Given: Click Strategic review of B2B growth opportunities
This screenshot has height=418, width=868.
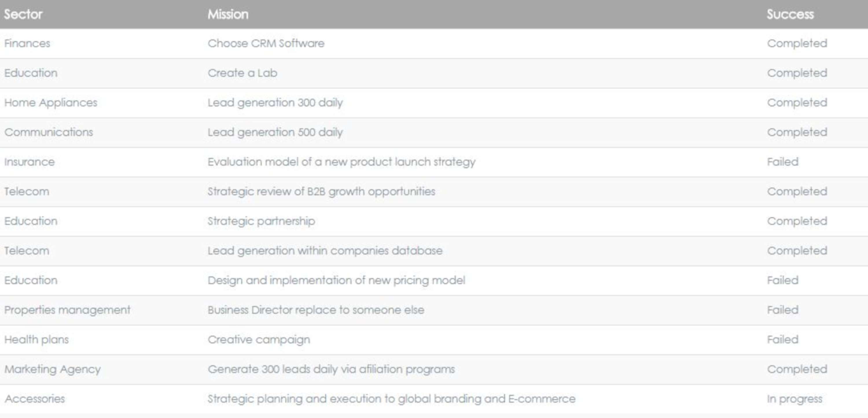Looking at the screenshot, I should coord(321,192).
